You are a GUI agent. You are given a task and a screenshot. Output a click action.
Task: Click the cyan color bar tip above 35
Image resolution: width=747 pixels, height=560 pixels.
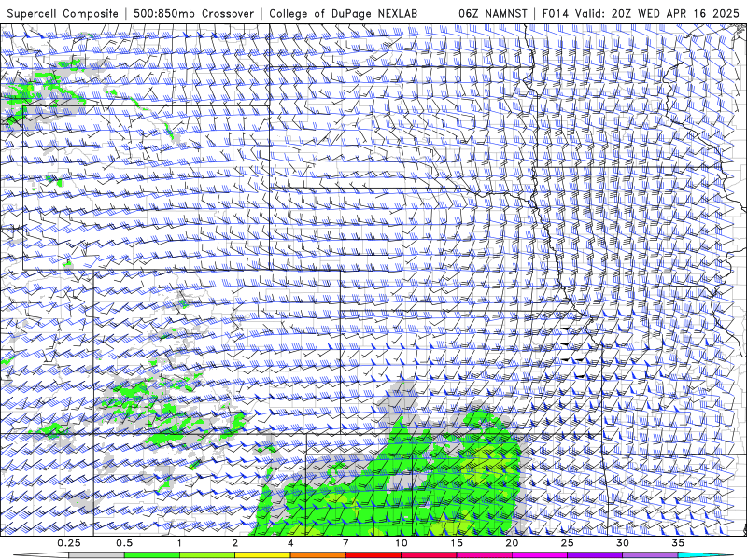click(x=705, y=555)
